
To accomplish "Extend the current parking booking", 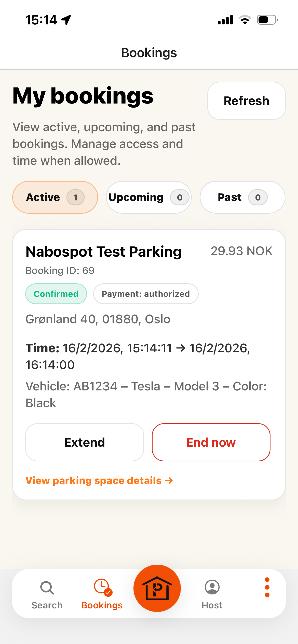I will (85, 442).
